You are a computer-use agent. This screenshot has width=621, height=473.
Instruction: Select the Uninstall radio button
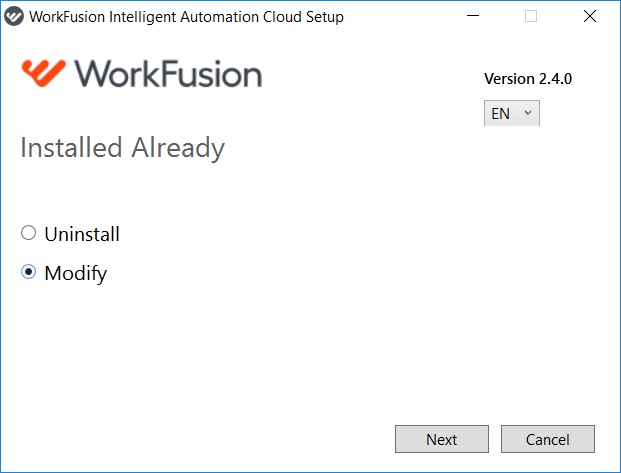tap(29, 233)
